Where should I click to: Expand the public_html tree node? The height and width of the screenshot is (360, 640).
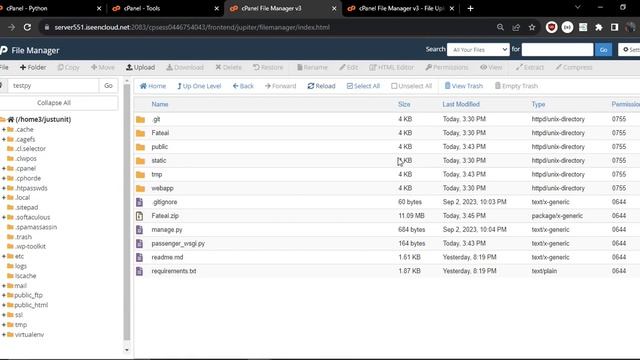pos(4,305)
